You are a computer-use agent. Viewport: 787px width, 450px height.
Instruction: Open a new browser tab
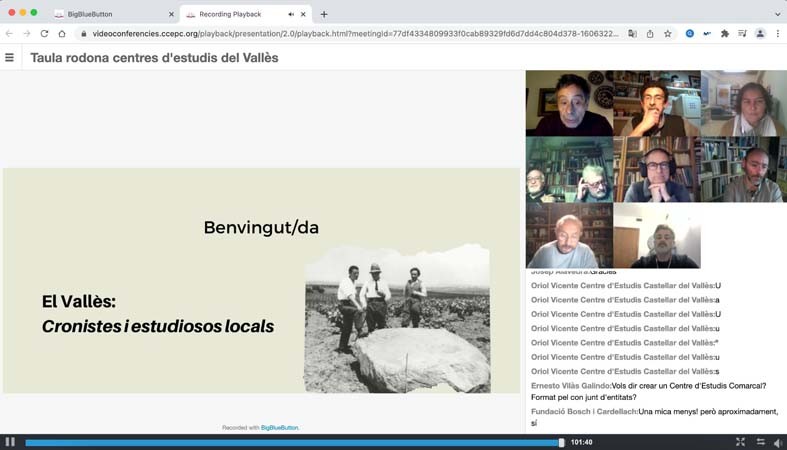[324, 15]
